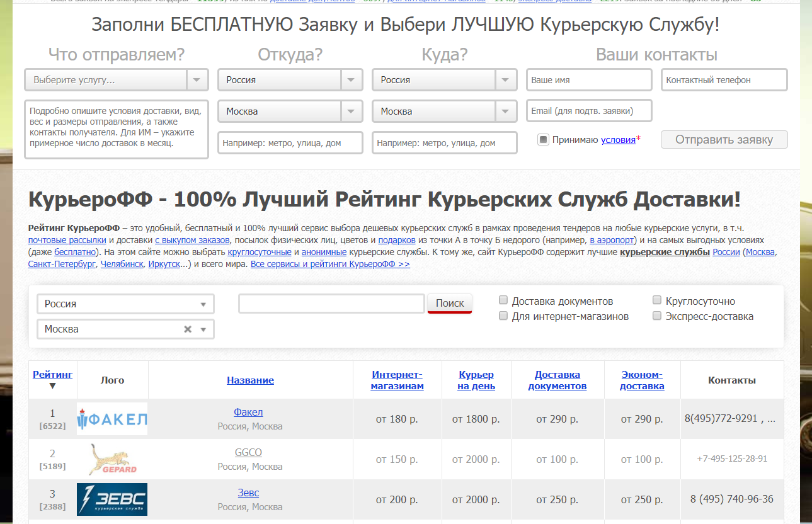812x524 pixels.
Task: Click the rating search text box
Action: (331, 304)
